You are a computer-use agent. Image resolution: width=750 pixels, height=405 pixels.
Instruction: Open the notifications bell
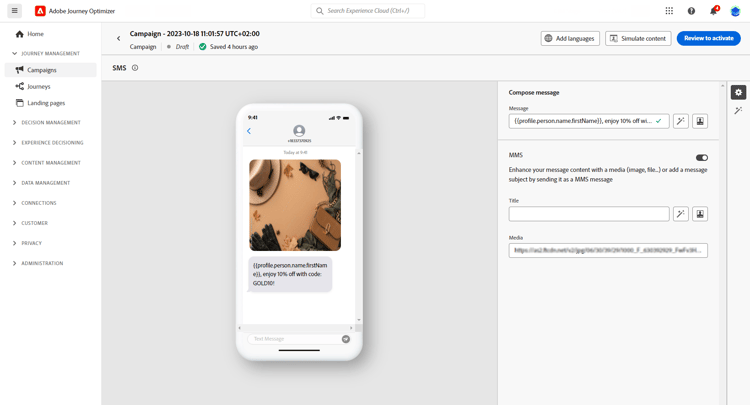[x=713, y=11]
